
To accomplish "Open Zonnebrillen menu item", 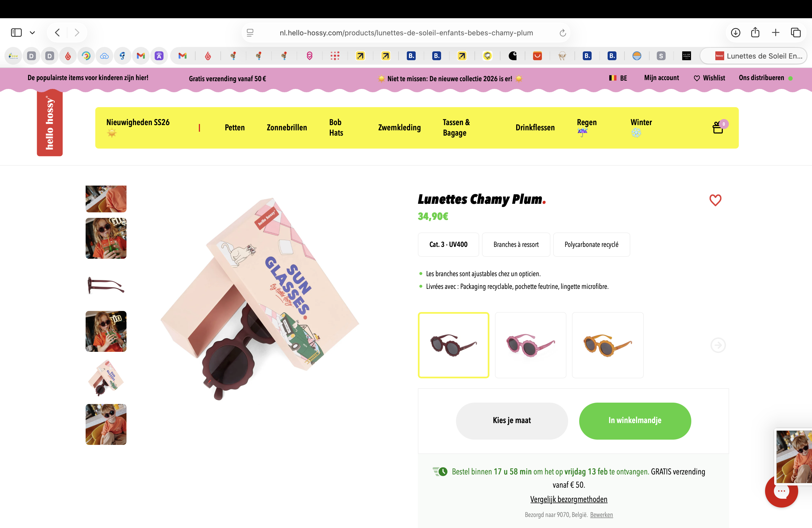I will point(287,128).
